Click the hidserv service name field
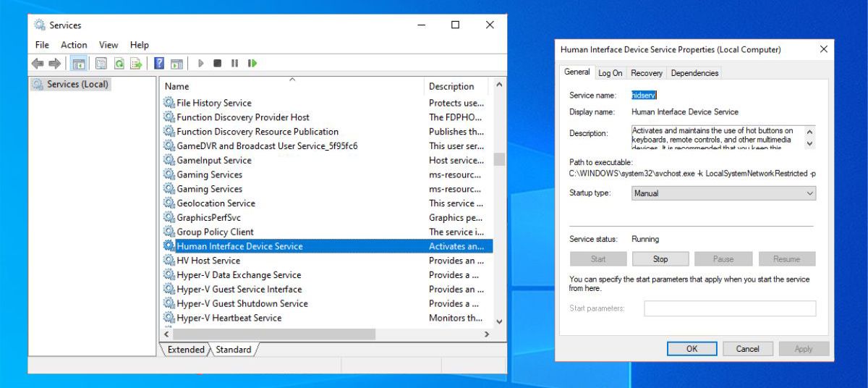 (x=644, y=96)
